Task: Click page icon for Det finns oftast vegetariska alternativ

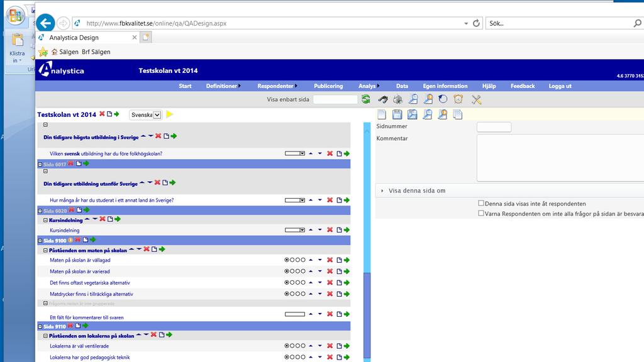Action: pos(339,283)
